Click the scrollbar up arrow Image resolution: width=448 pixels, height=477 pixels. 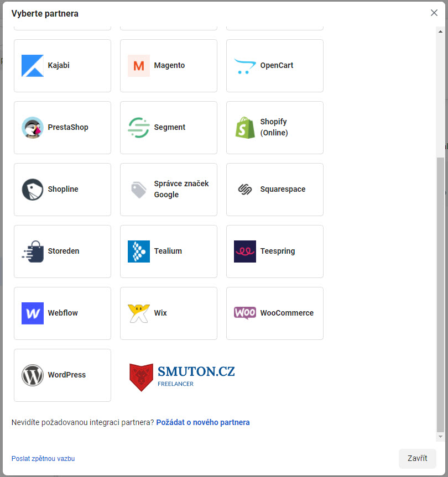(x=440, y=32)
